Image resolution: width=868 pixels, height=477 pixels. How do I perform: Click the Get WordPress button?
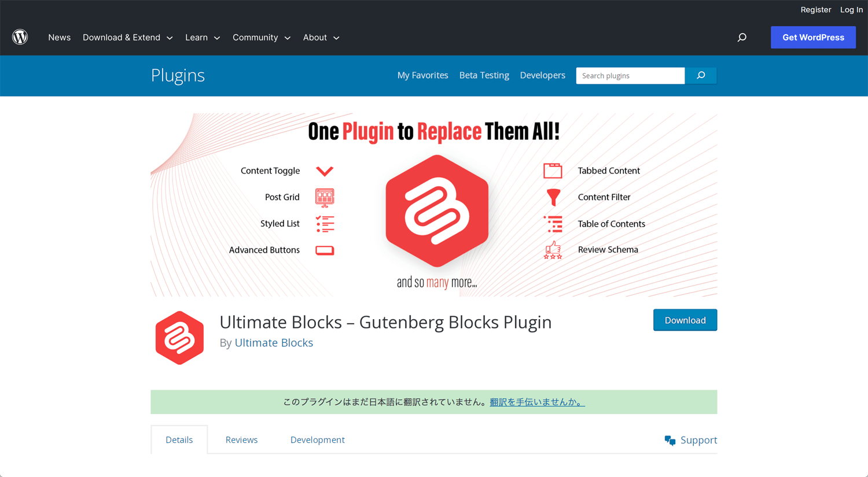[x=813, y=38]
